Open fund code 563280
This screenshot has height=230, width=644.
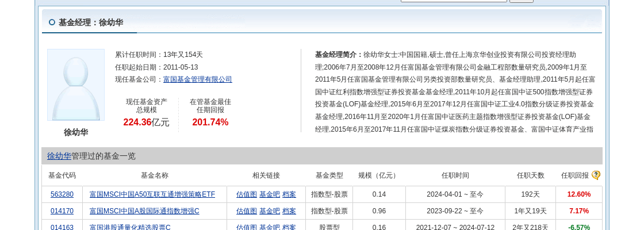click(x=62, y=195)
